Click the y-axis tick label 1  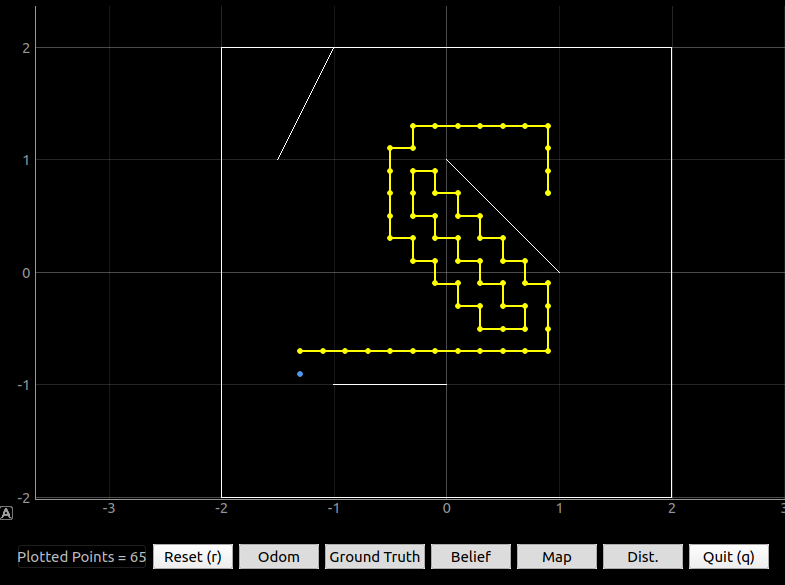pyautogui.click(x=26, y=160)
